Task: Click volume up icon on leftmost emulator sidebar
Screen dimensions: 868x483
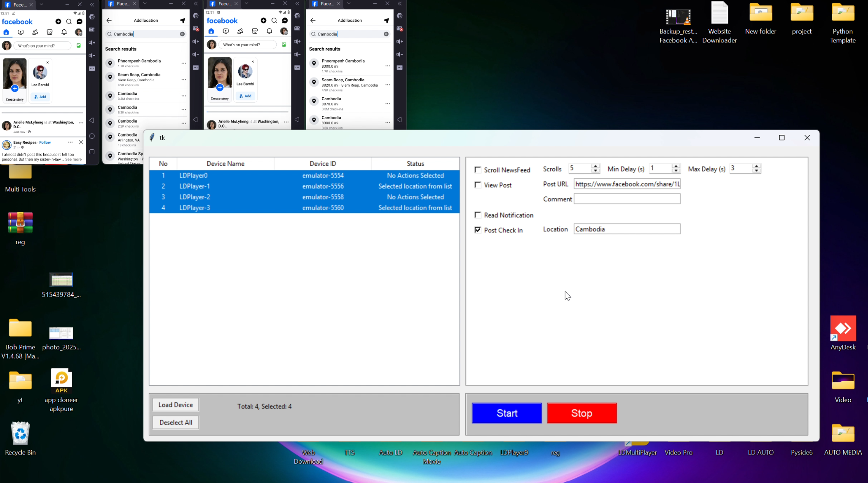Action: click(92, 42)
